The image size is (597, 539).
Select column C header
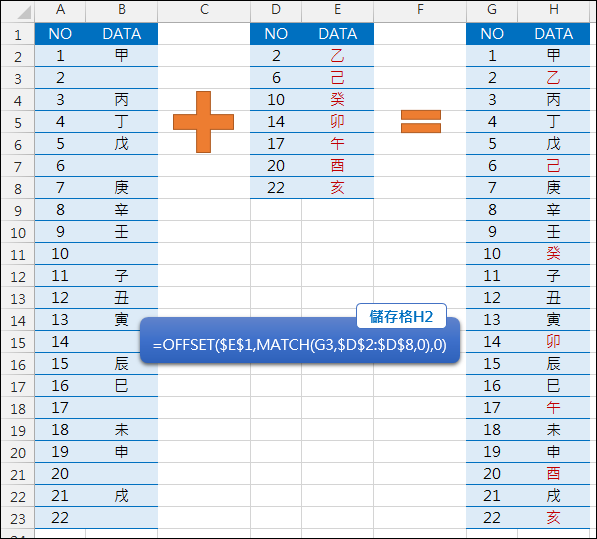[x=204, y=10]
